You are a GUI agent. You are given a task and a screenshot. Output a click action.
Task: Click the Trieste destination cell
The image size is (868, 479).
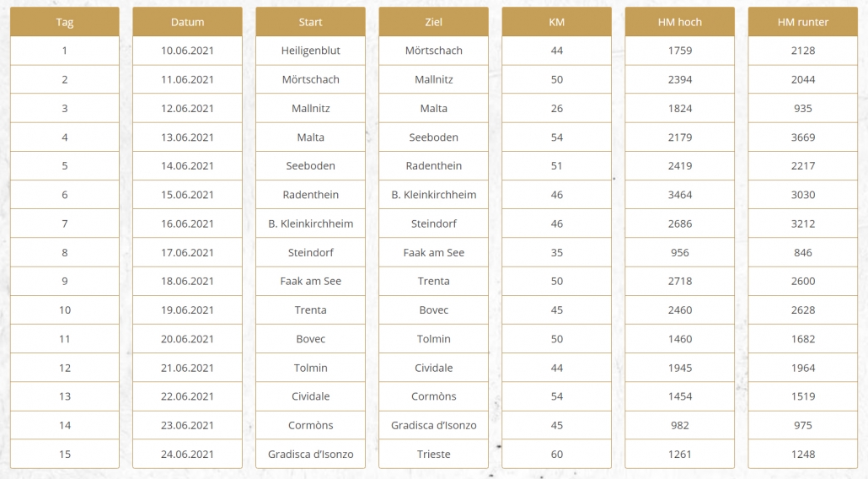[x=433, y=454]
